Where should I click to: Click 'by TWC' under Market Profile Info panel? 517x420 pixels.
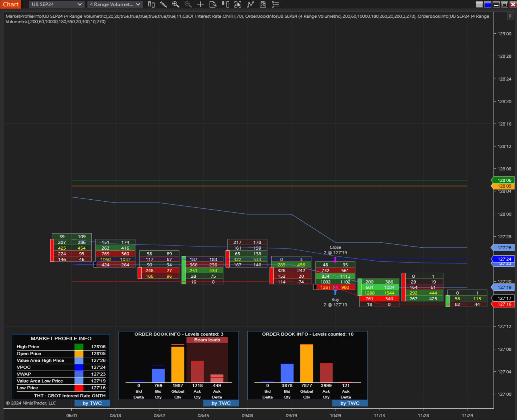[92, 403]
